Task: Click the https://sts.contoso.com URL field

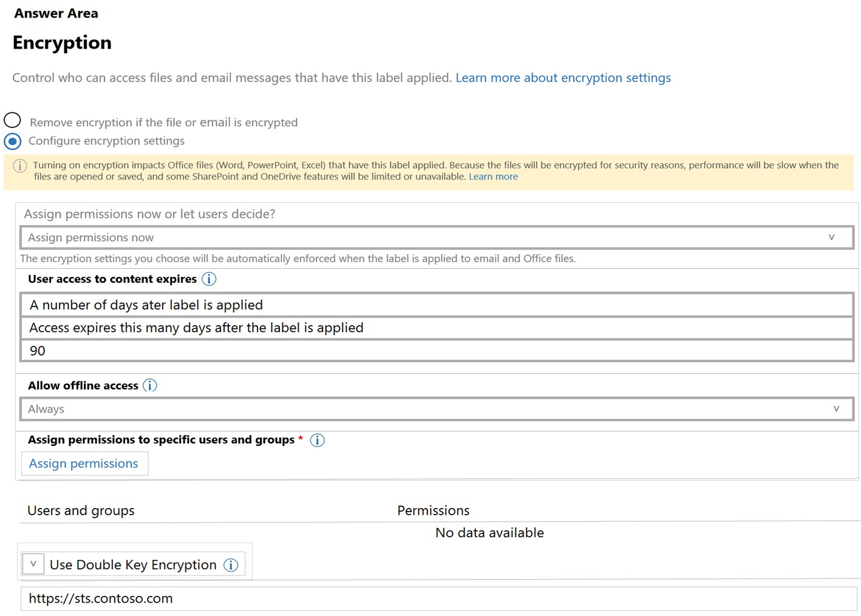Action: click(437, 598)
